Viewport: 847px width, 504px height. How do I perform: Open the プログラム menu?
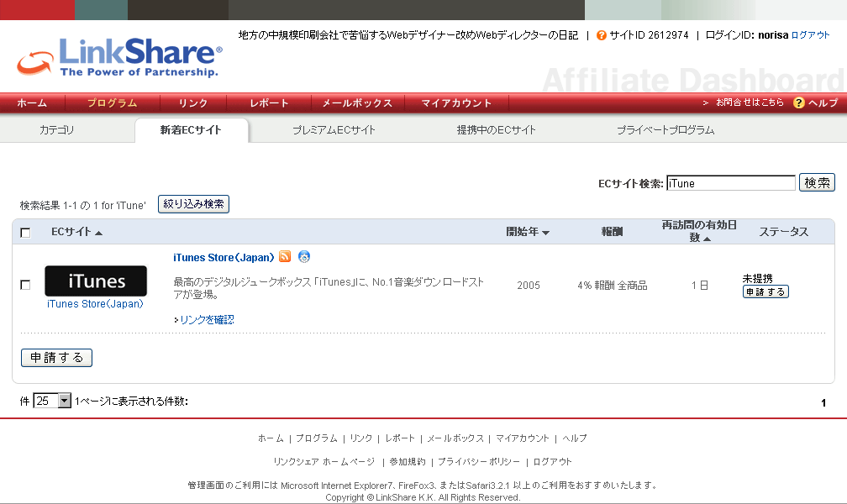point(113,103)
